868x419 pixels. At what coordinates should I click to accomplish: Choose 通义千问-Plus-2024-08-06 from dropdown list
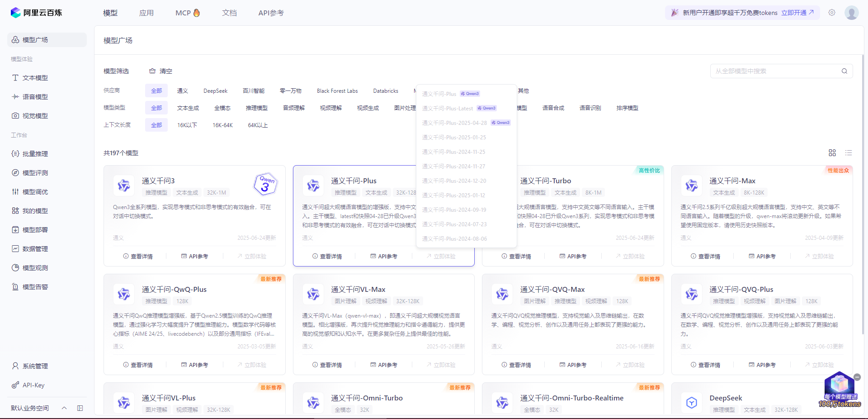click(x=467, y=239)
